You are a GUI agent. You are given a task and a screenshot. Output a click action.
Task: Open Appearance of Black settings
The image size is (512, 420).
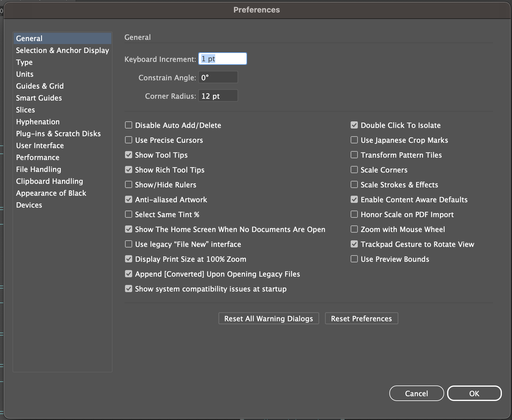pyautogui.click(x=51, y=193)
